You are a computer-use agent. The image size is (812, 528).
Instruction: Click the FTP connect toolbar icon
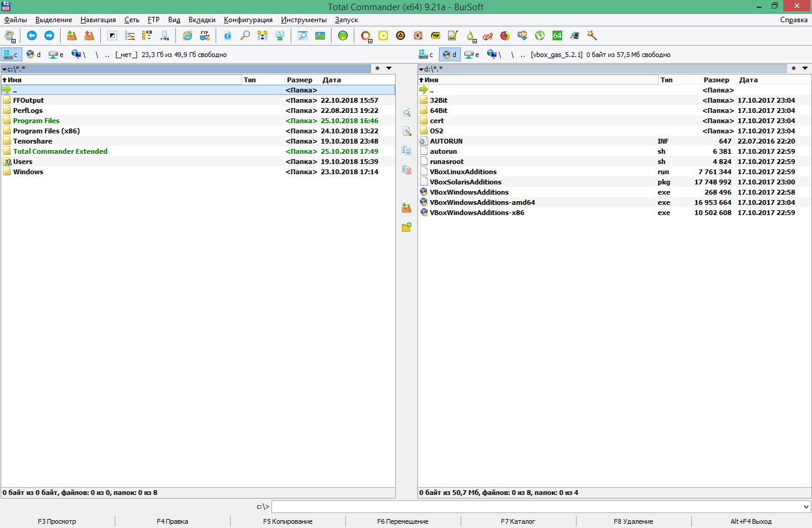(205, 36)
